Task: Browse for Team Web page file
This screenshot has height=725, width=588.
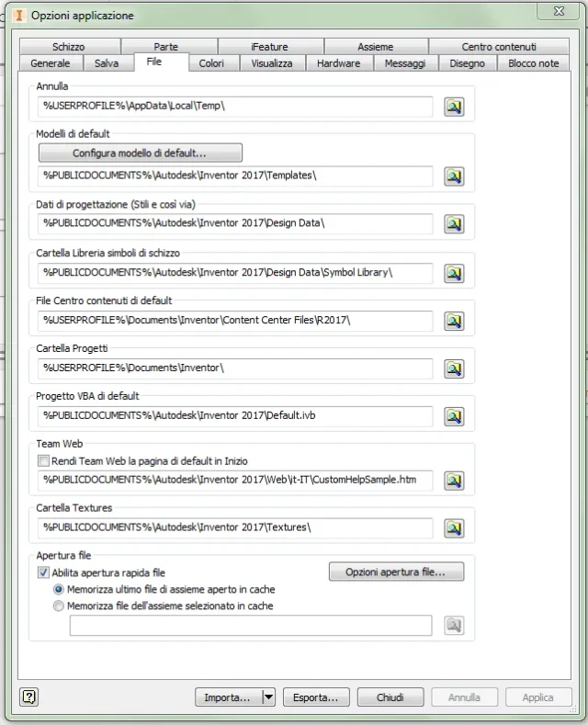Action: [x=454, y=481]
